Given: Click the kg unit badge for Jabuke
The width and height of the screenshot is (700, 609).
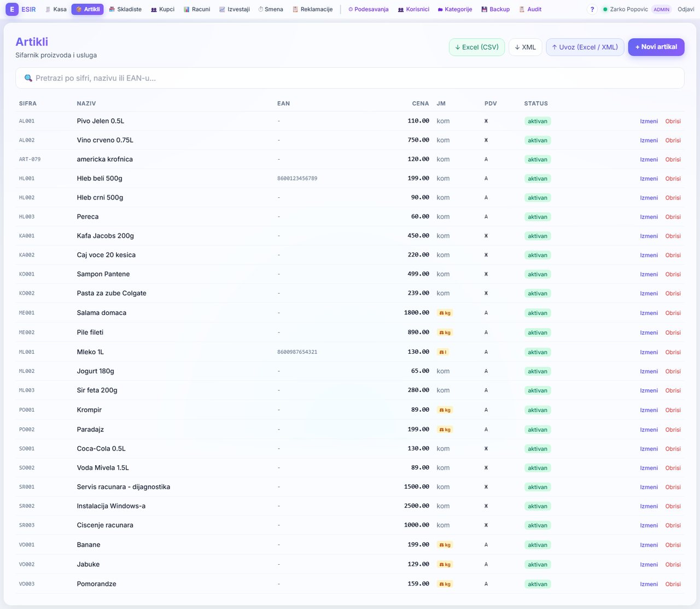Looking at the screenshot, I should tap(445, 565).
